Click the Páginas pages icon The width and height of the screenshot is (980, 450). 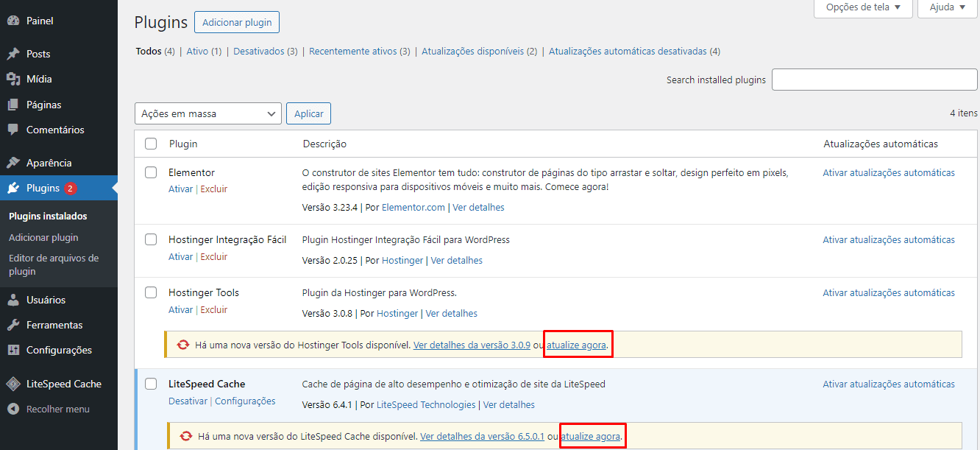pos(13,105)
